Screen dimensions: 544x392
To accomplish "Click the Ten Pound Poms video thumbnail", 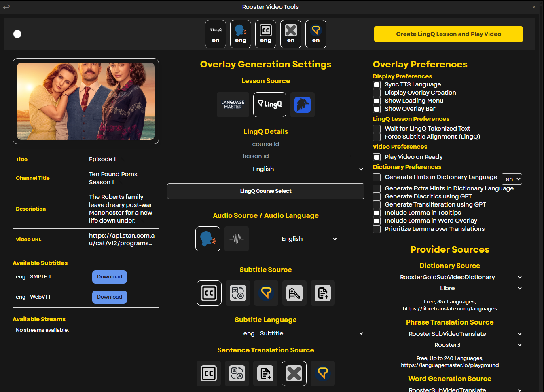I will 86,101.
